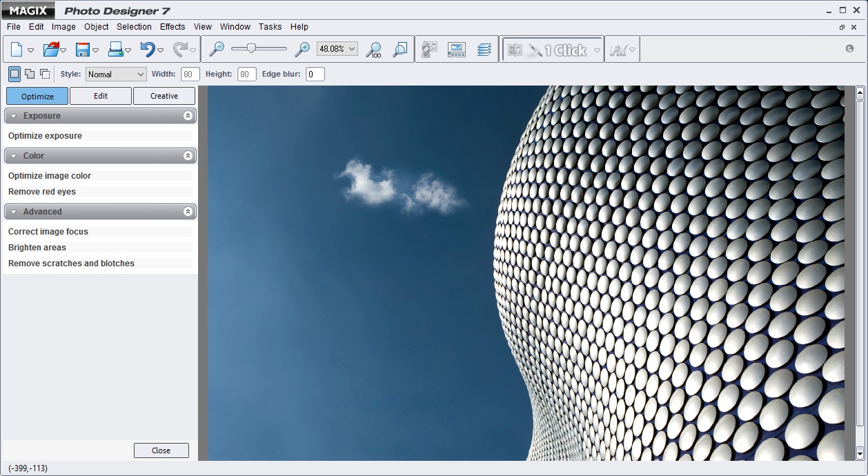The image size is (868, 476).
Task: Zoom in with the plus magnifier
Action: pos(302,49)
